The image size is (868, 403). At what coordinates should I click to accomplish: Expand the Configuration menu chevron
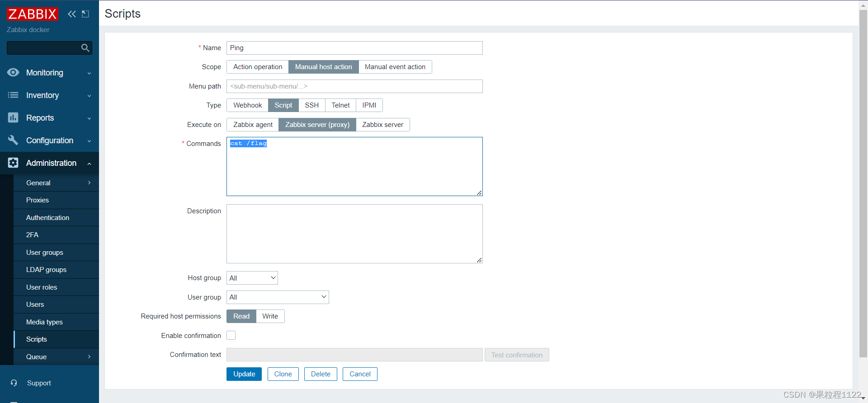pos(89,141)
